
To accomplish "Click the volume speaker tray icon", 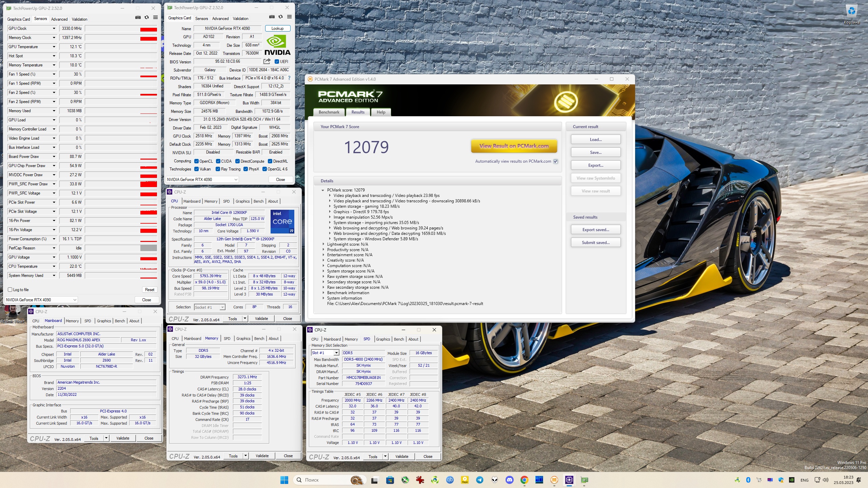I will 826,480.
